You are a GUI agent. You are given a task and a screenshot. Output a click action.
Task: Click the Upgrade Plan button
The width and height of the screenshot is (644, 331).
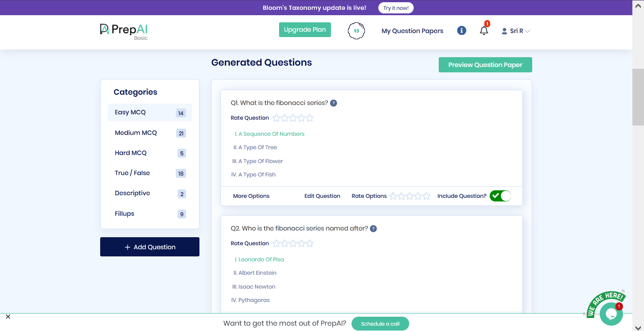pos(305,29)
